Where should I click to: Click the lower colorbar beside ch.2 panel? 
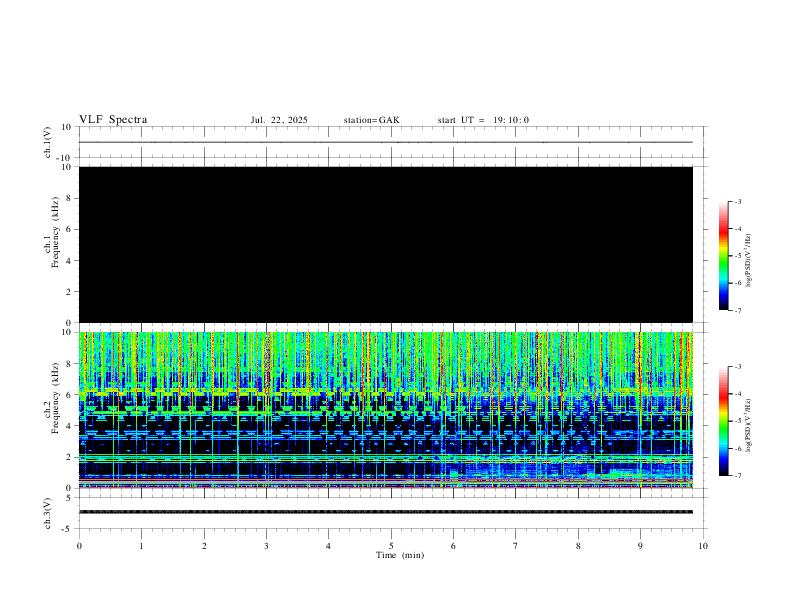[723, 421]
